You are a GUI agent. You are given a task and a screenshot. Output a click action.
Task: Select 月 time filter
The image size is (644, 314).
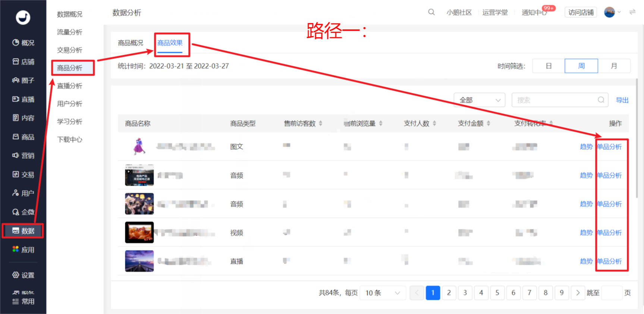pyautogui.click(x=614, y=66)
